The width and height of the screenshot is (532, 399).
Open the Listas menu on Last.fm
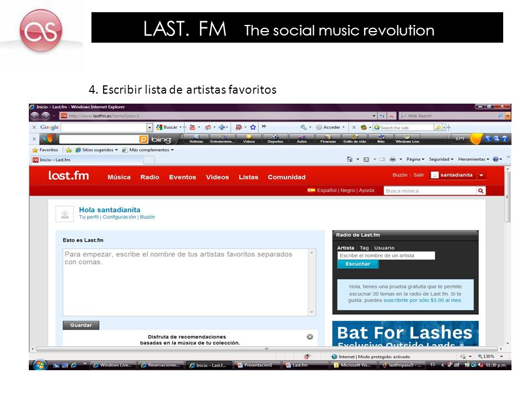tap(248, 177)
